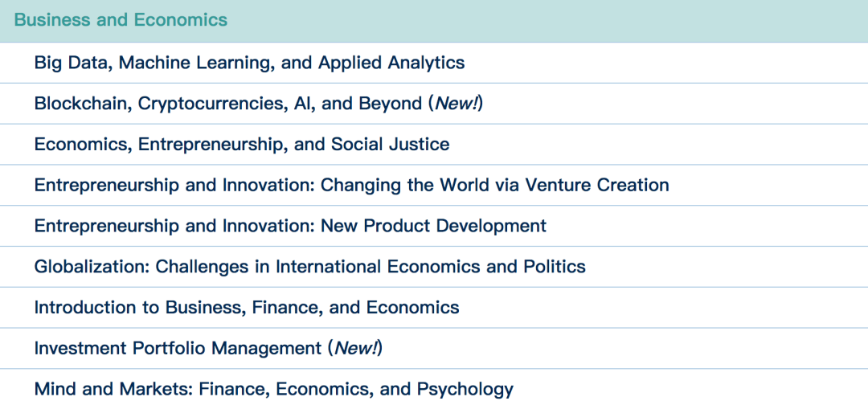Select Introduction to Business, Finance, and Economics
The width and height of the screenshot is (868, 405).
pos(246,308)
